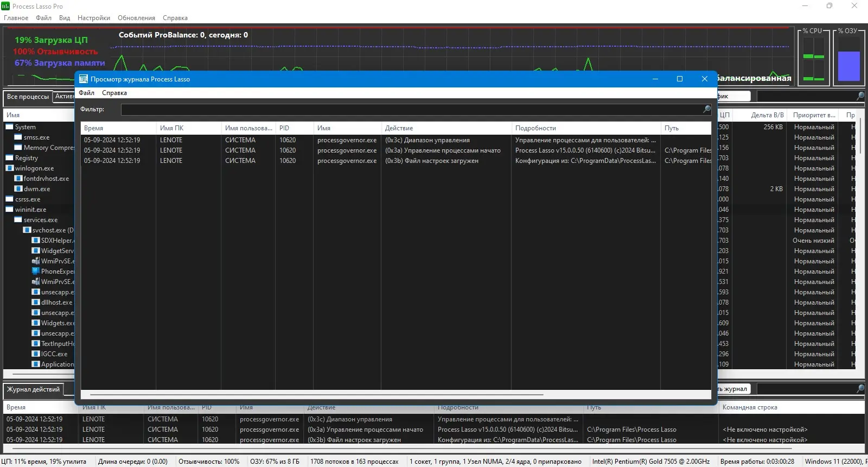
Task: Click '1708 потоков в 163 процессах' in status bar
Action: (x=354, y=462)
